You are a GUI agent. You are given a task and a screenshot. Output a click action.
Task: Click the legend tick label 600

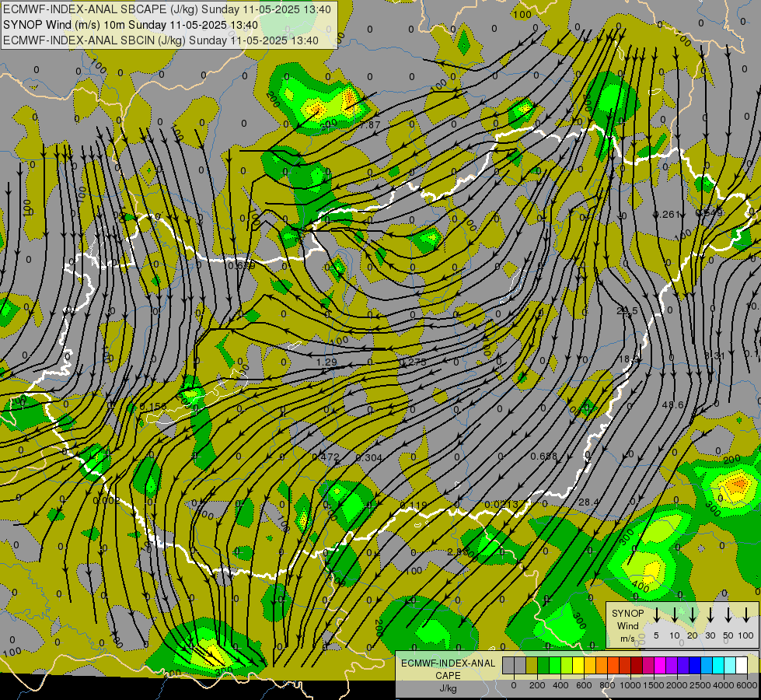(x=584, y=685)
